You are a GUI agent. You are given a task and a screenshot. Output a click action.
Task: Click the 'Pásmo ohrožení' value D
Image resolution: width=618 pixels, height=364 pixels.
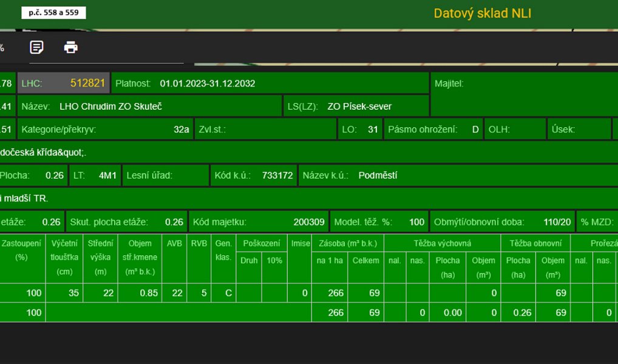[x=475, y=130]
